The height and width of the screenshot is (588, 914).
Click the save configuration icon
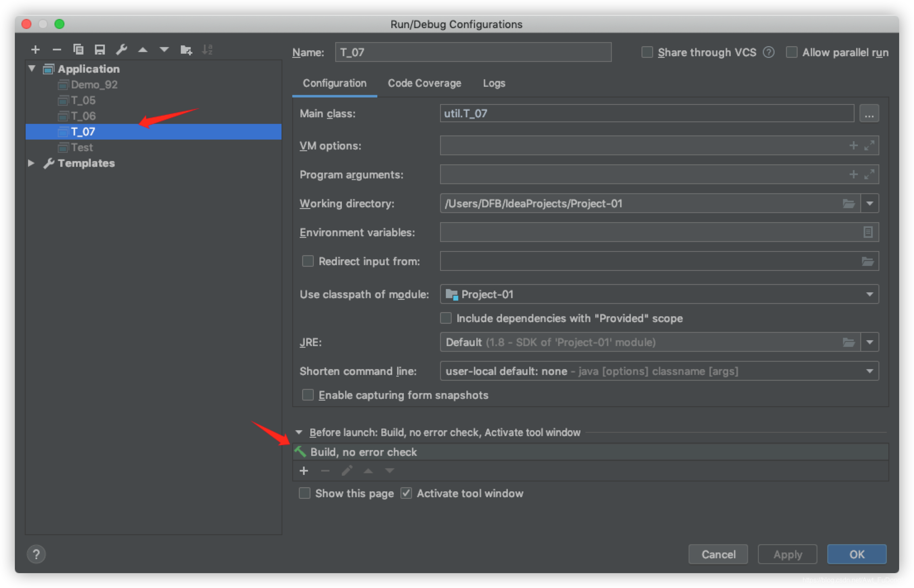coord(99,50)
